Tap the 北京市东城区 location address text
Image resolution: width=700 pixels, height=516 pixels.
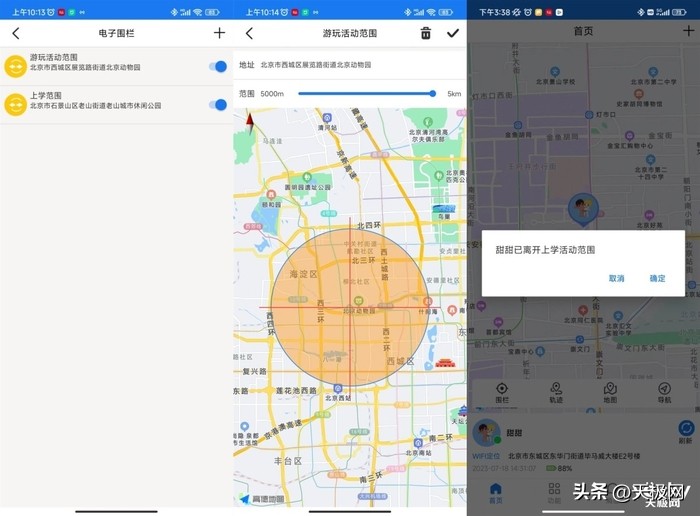pos(574,456)
